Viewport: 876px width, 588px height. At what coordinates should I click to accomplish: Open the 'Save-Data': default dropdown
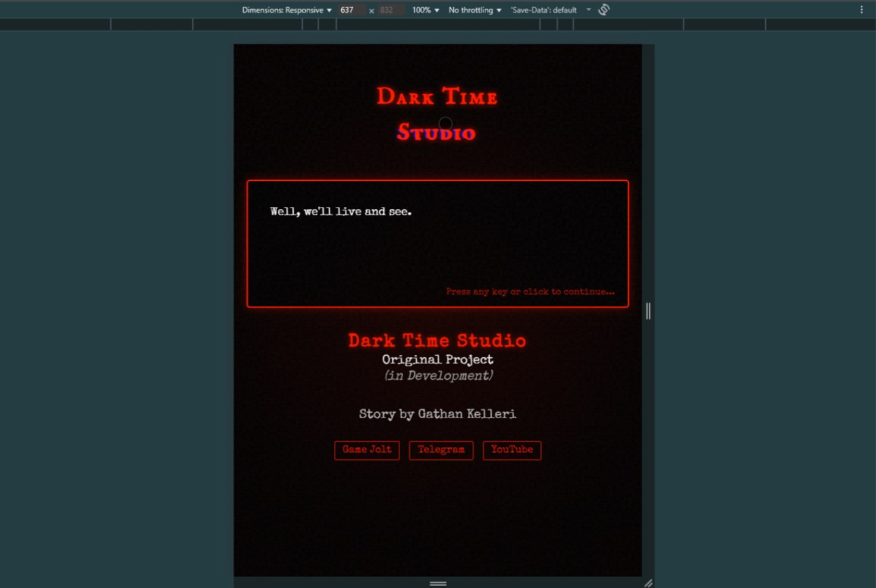551,10
